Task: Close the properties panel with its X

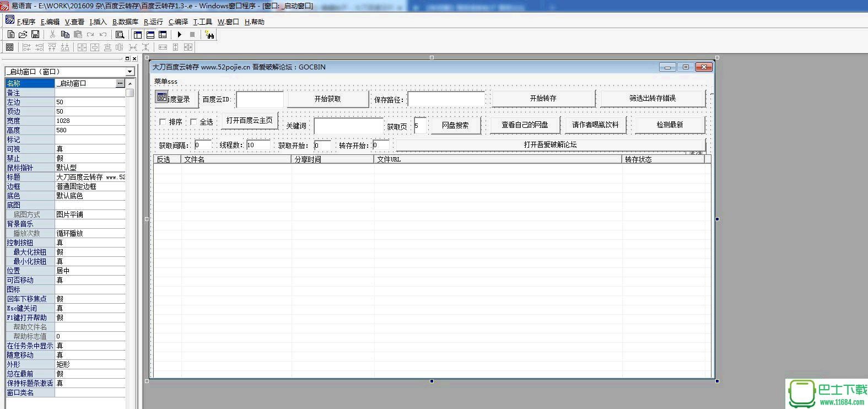Action: coord(134,58)
